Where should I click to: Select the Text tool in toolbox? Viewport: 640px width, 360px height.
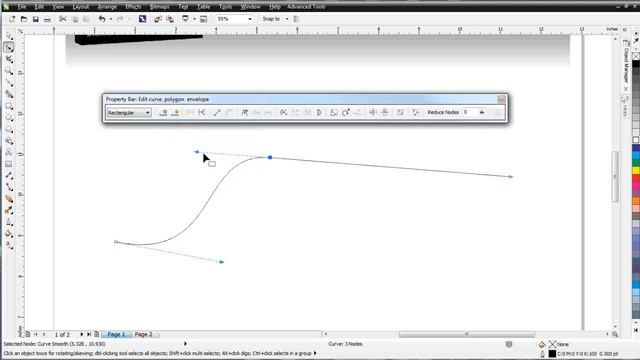pyautogui.click(x=9, y=152)
